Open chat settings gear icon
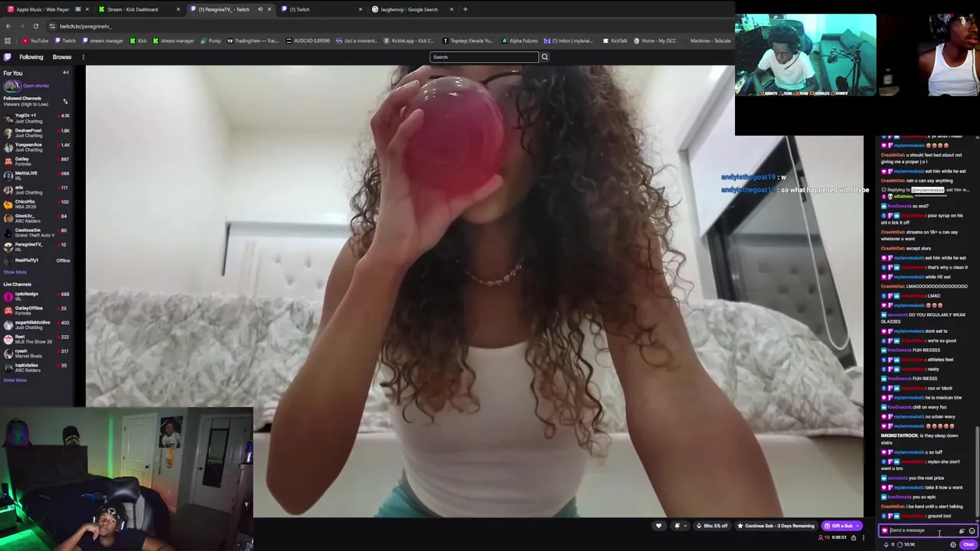The image size is (980, 551). point(953,544)
